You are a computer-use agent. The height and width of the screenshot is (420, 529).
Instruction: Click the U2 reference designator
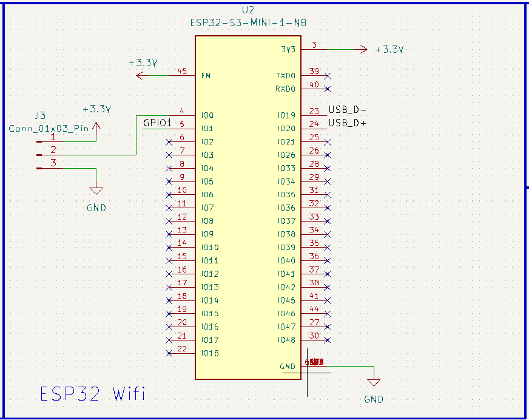pos(248,11)
